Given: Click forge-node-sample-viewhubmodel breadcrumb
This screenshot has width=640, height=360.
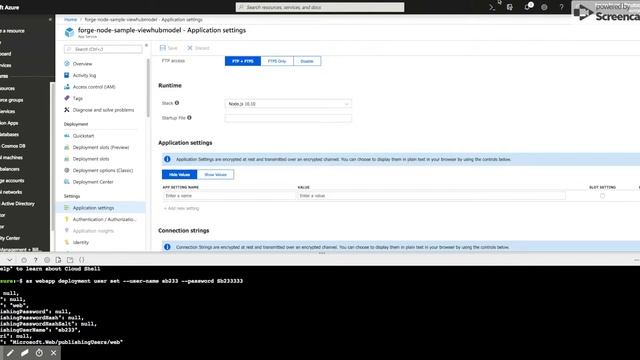Looking at the screenshot, I should pos(143,19).
